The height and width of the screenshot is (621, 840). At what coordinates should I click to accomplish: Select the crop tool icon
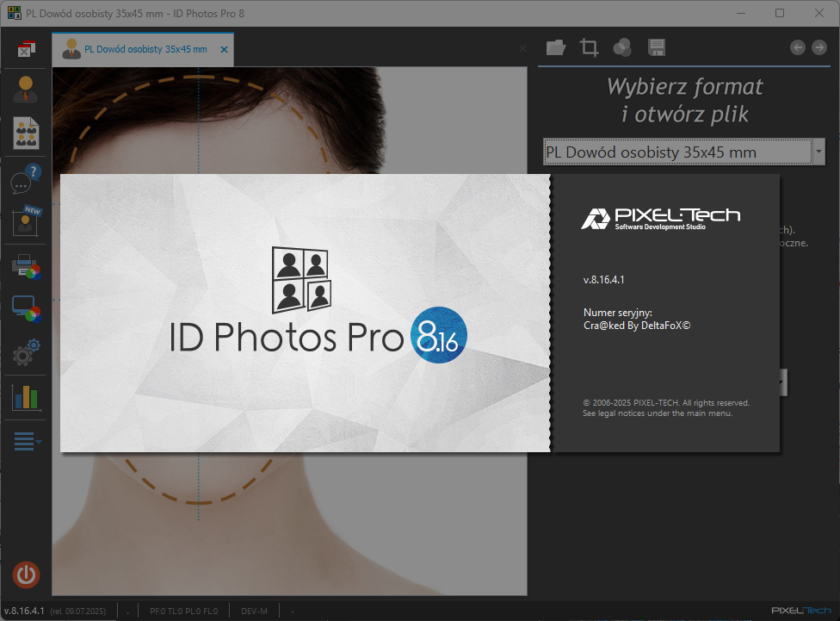(x=590, y=47)
